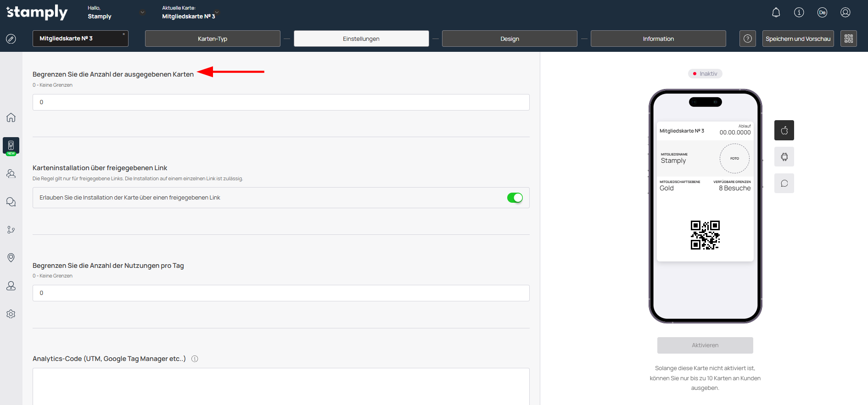Open the help question mark icon
The image size is (868, 405).
click(747, 39)
